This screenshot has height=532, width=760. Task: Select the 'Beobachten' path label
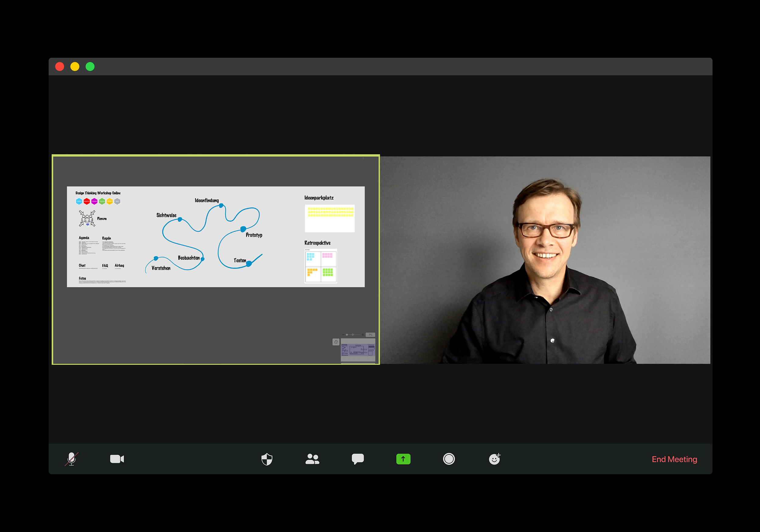click(x=189, y=258)
